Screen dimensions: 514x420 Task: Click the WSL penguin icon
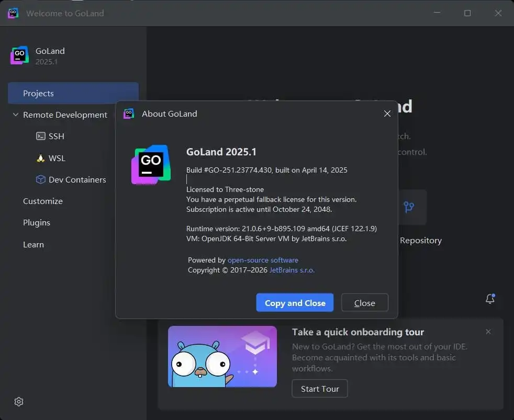pyautogui.click(x=41, y=158)
